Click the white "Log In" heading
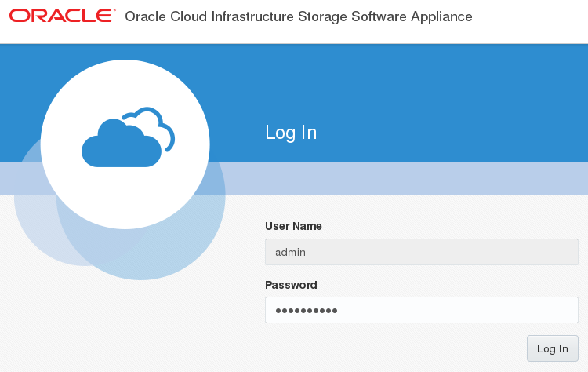 click(x=291, y=133)
